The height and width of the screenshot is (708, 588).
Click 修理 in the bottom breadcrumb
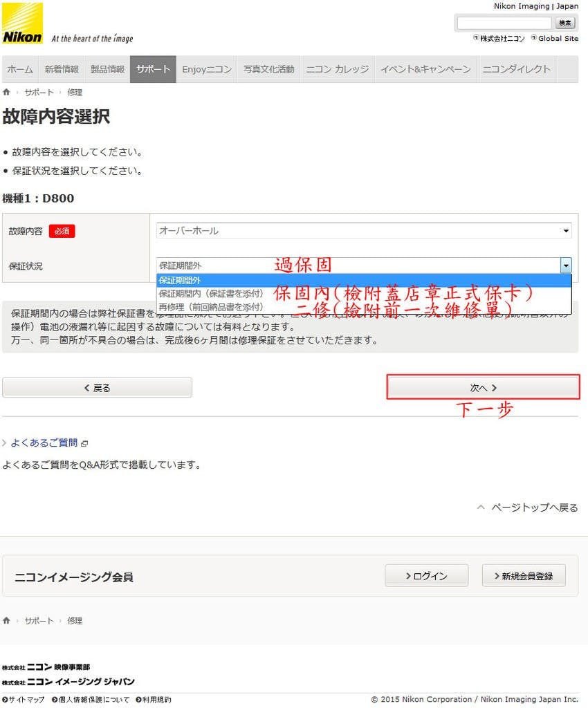[75, 621]
